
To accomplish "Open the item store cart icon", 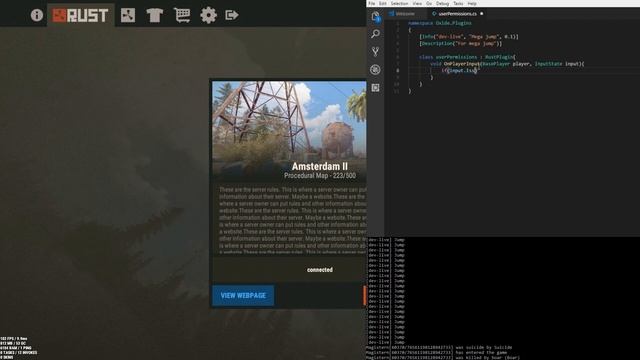I will 182,15.
